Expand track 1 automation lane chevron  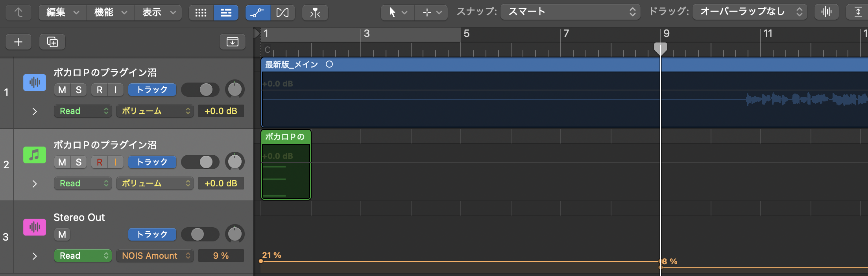tap(35, 111)
